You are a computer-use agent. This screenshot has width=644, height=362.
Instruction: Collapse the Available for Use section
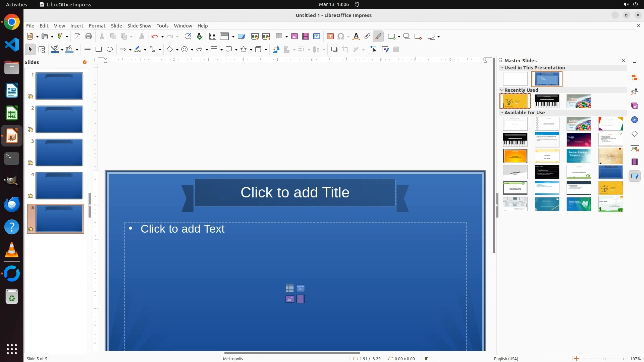(x=502, y=113)
